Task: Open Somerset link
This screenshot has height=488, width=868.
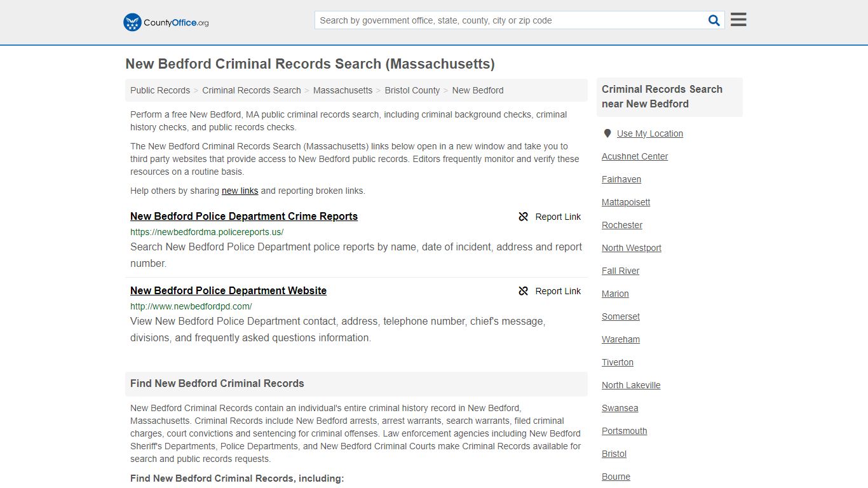Action: (621, 316)
